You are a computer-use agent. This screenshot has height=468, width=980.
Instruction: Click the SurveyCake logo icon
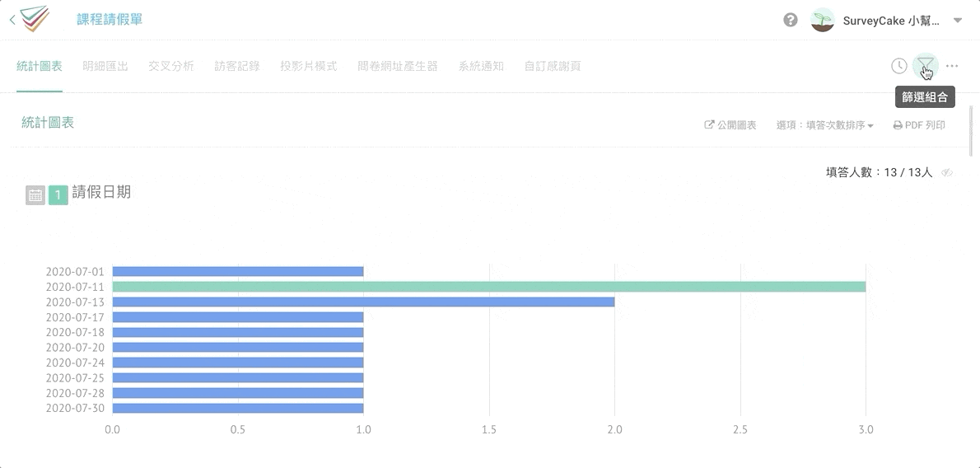click(x=35, y=19)
